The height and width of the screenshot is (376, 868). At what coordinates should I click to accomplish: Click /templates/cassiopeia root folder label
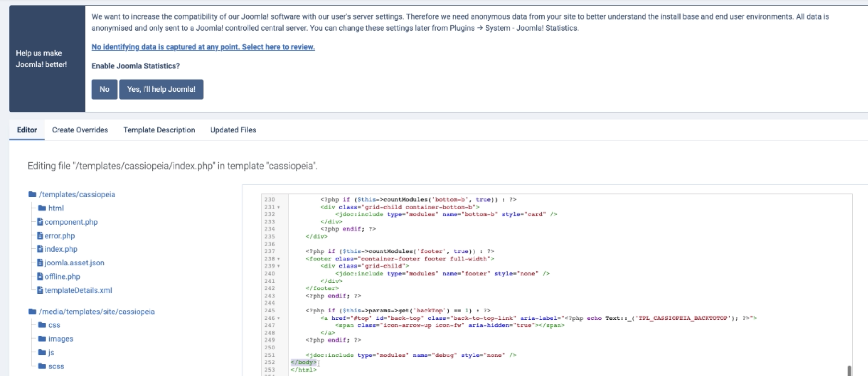(x=77, y=194)
